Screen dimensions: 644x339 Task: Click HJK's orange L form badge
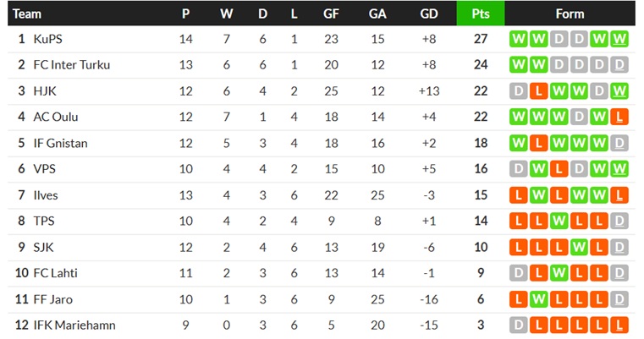[x=538, y=91]
